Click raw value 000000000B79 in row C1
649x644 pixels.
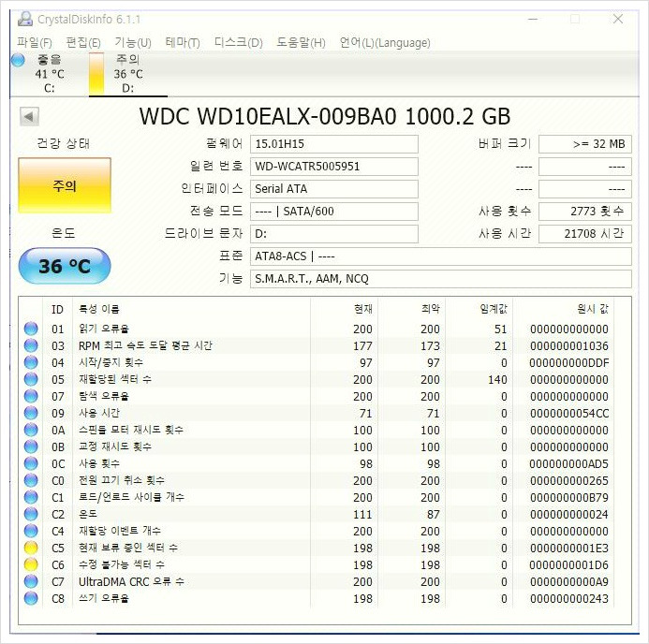tap(569, 498)
